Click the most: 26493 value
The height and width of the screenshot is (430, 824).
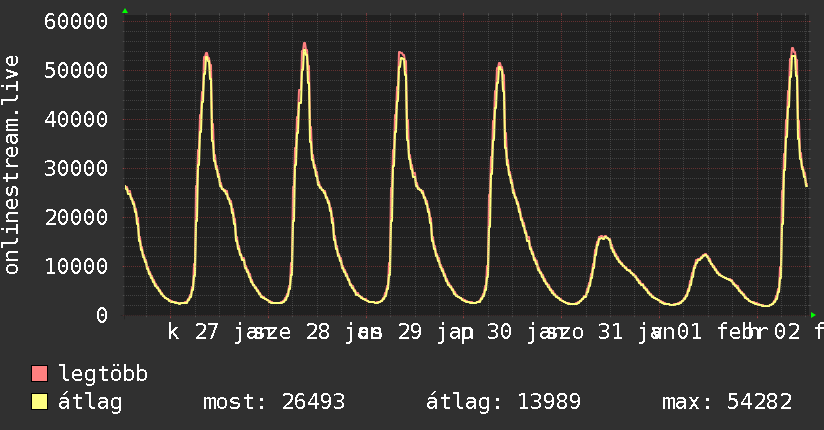[x=274, y=402]
